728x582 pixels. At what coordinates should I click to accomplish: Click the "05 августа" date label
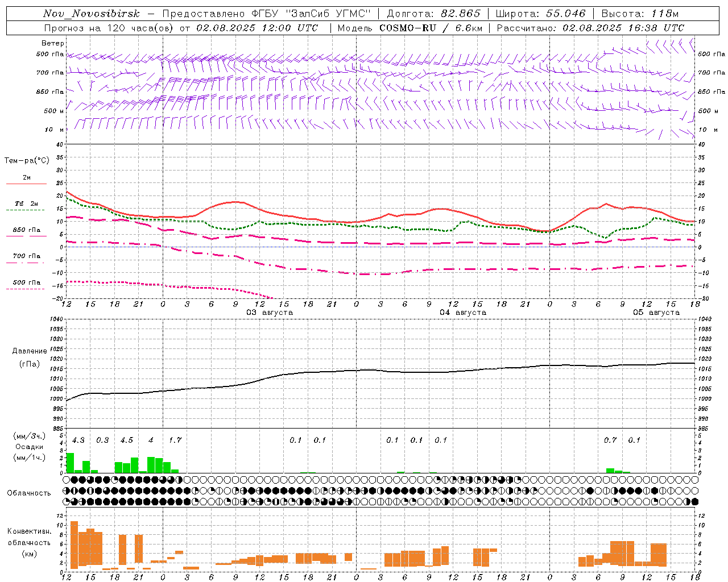click(x=656, y=313)
